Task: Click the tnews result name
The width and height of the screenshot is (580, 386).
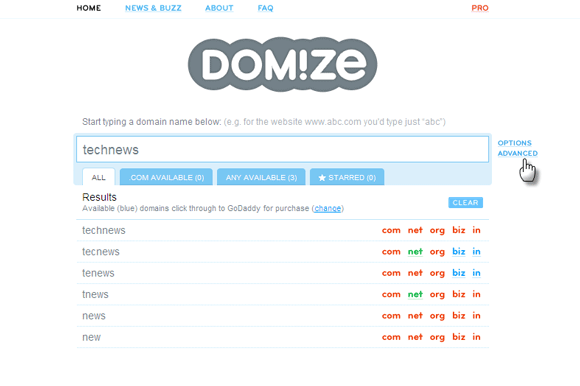Action: click(95, 295)
